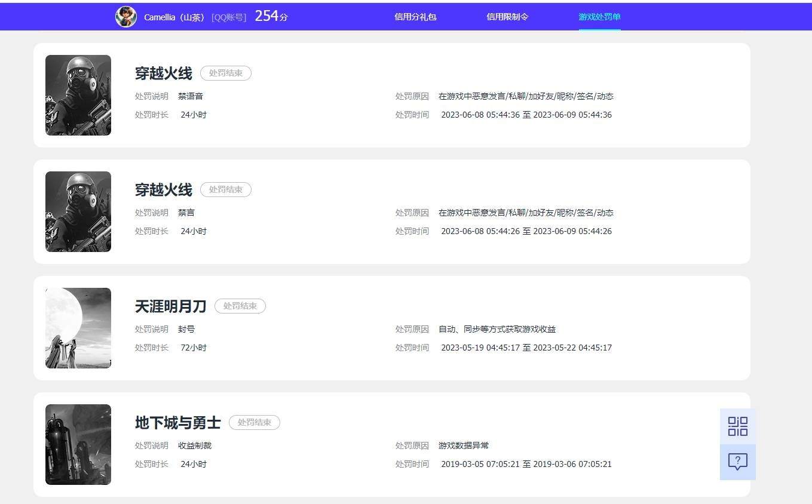This screenshot has width=812, height=504.
Task: Click the time range starting 2023-06-08 05:44:26
Action: pyautogui.click(x=526, y=231)
